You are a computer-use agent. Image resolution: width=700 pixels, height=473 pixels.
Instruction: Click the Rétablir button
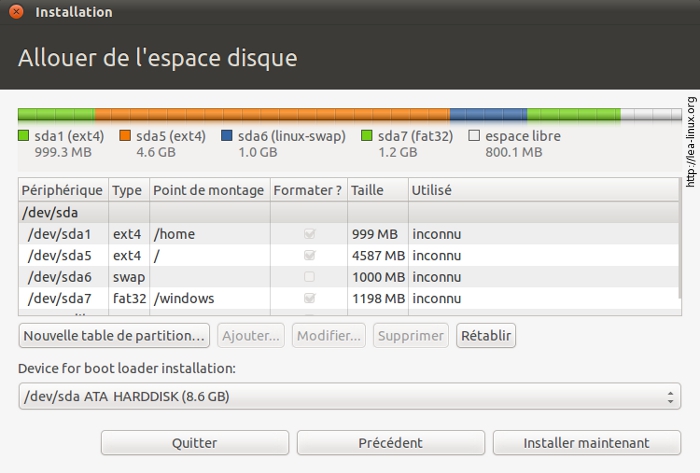click(x=486, y=336)
